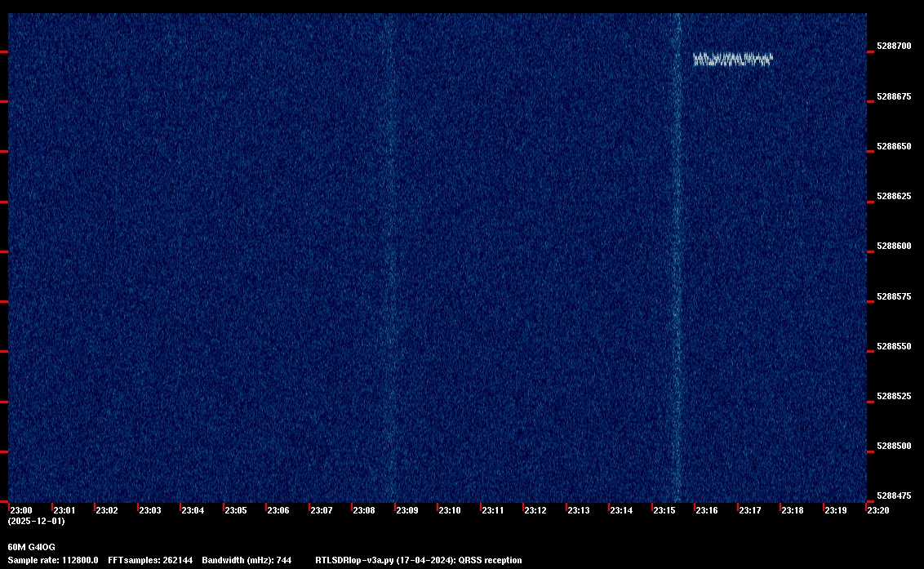Image resolution: width=924 pixels, height=569 pixels.
Task: Click the 23:03 time axis label
Action: coord(149,510)
